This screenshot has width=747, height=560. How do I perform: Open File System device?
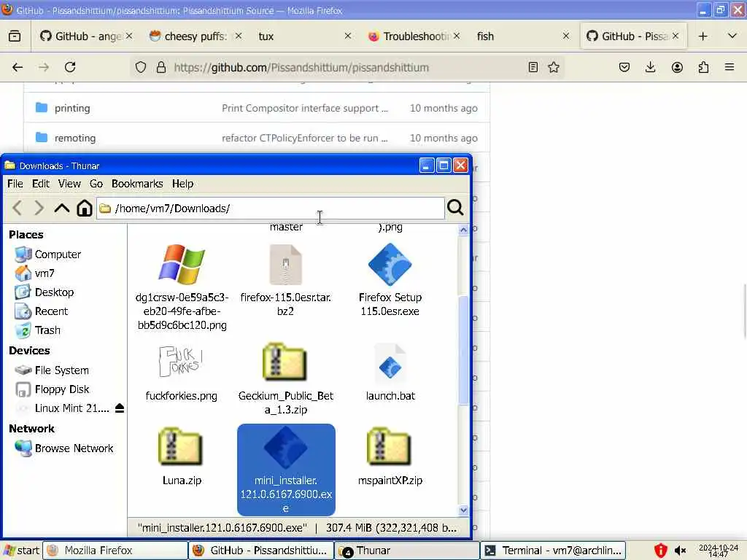[x=52, y=370]
